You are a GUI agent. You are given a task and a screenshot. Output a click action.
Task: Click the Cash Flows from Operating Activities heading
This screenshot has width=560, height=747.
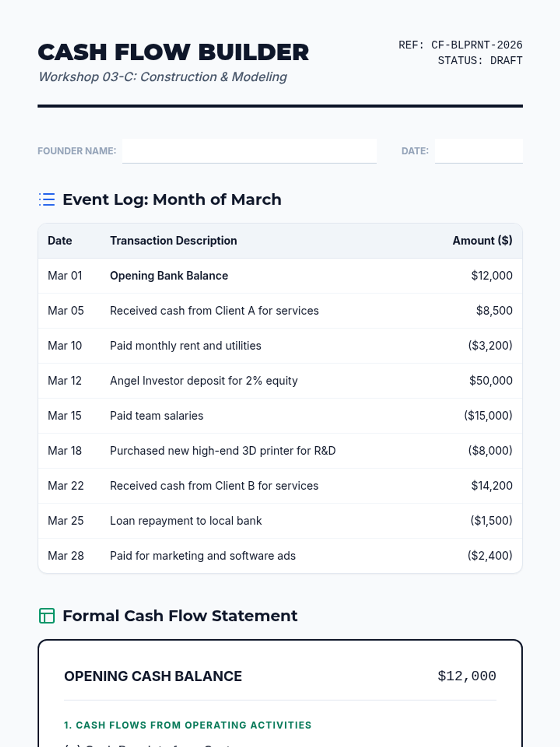coord(188,725)
